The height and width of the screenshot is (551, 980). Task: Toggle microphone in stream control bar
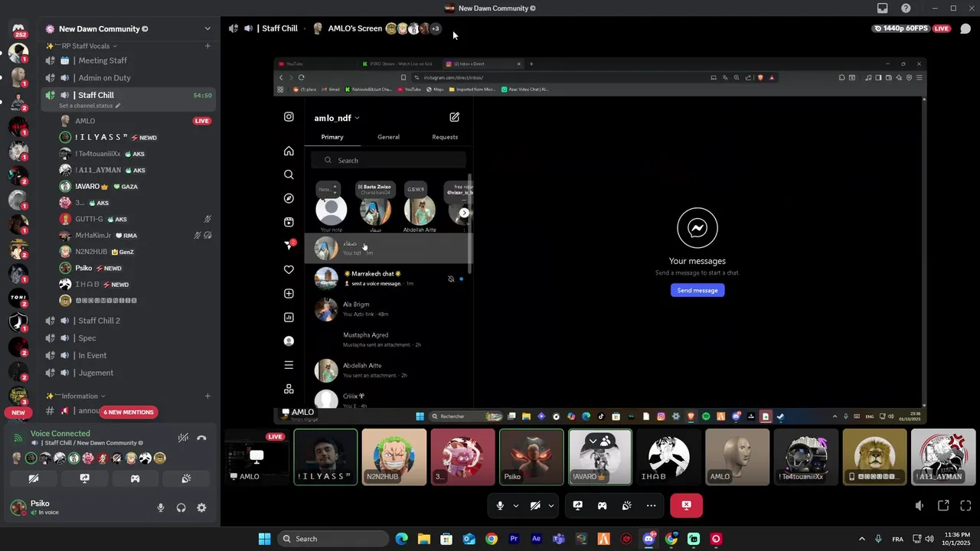500,505
